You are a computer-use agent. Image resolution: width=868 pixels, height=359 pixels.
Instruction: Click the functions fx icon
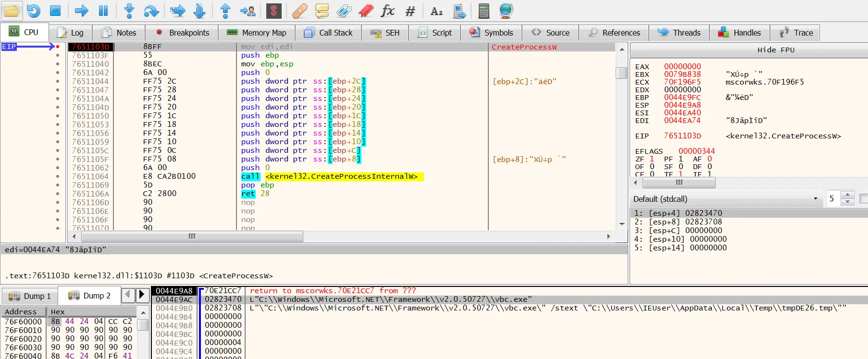point(387,10)
